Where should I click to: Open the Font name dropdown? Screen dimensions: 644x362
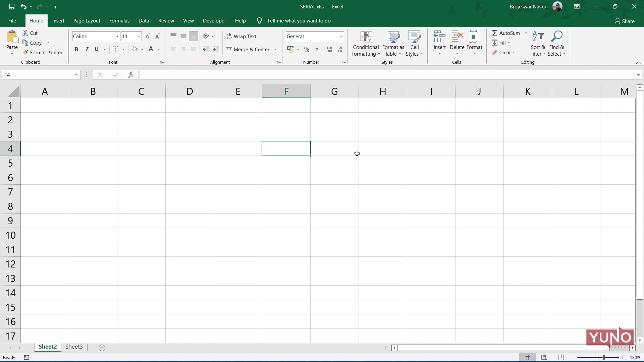click(117, 36)
